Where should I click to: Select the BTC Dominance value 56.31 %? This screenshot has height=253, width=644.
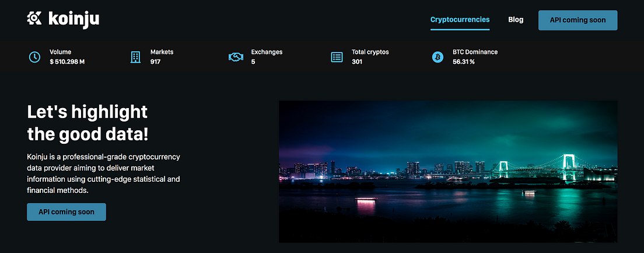click(464, 62)
